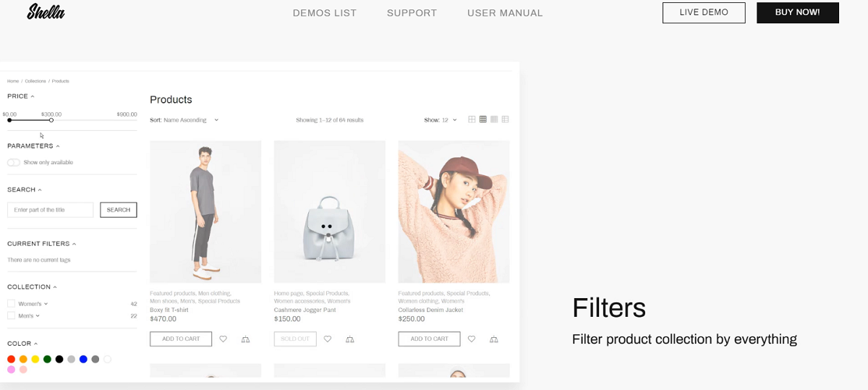Open the USER MANUAL menu item
Screen dimensions: 868x390
505,13
